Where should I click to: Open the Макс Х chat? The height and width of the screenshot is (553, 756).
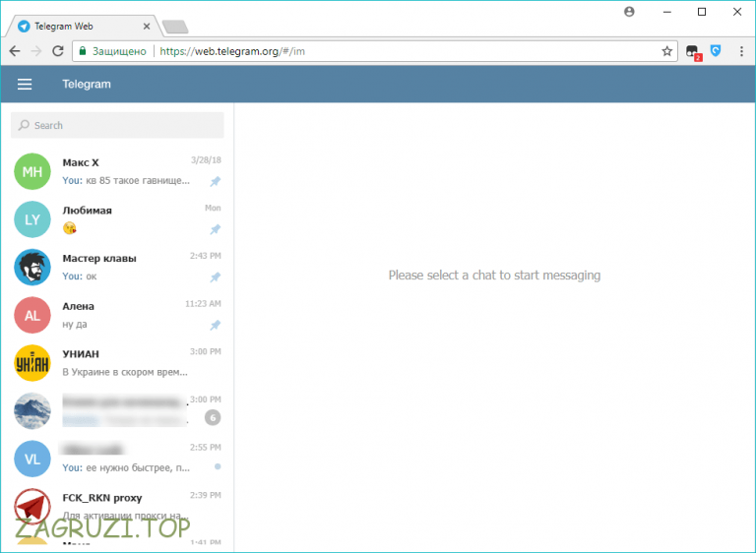pos(117,171)
